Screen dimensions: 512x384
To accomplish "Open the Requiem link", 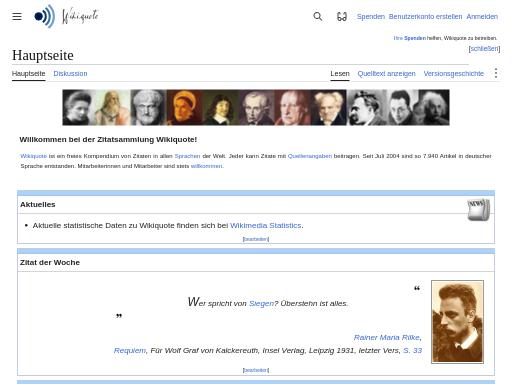I will click(x=130, y=350).
